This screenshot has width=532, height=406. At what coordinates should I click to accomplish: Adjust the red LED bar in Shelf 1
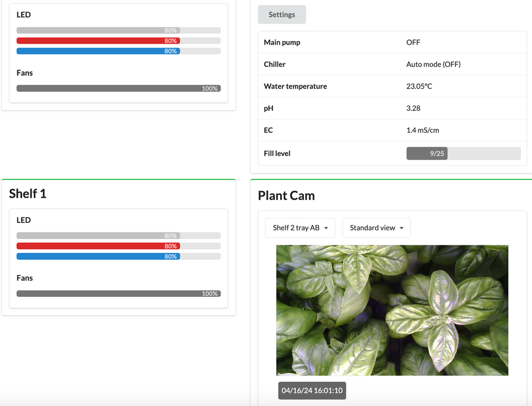118,246
